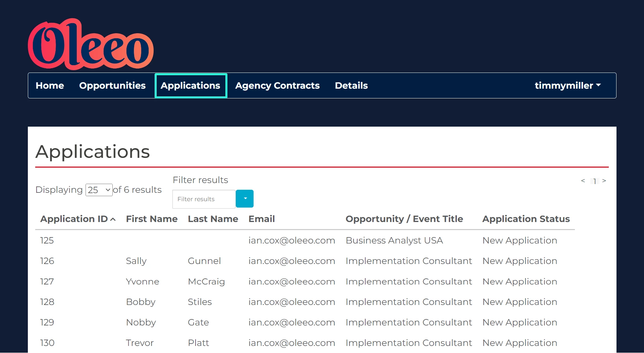Switch to the Opportunities tab

coord(112,86)
